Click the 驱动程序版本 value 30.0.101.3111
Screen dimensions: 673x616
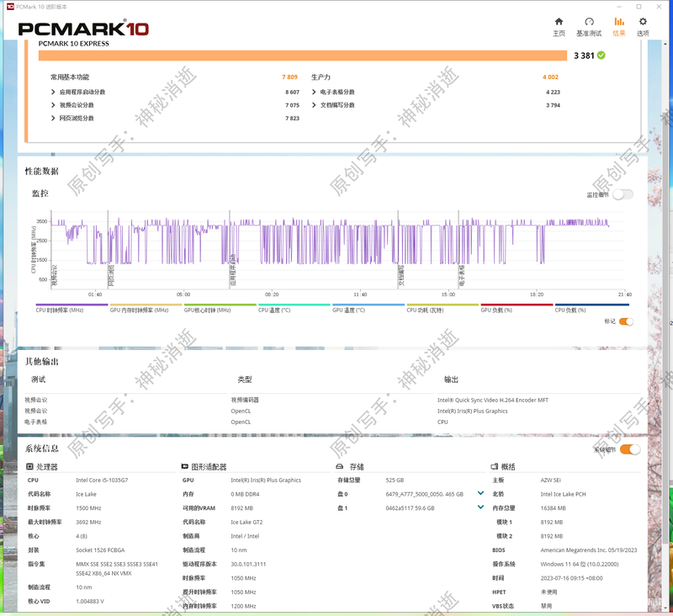(248, 565)
